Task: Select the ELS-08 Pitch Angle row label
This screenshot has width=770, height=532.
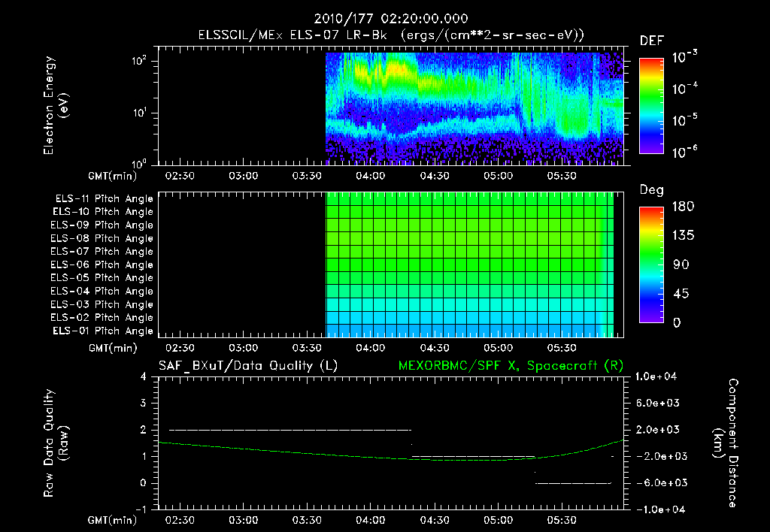Action: click(102, 238)
